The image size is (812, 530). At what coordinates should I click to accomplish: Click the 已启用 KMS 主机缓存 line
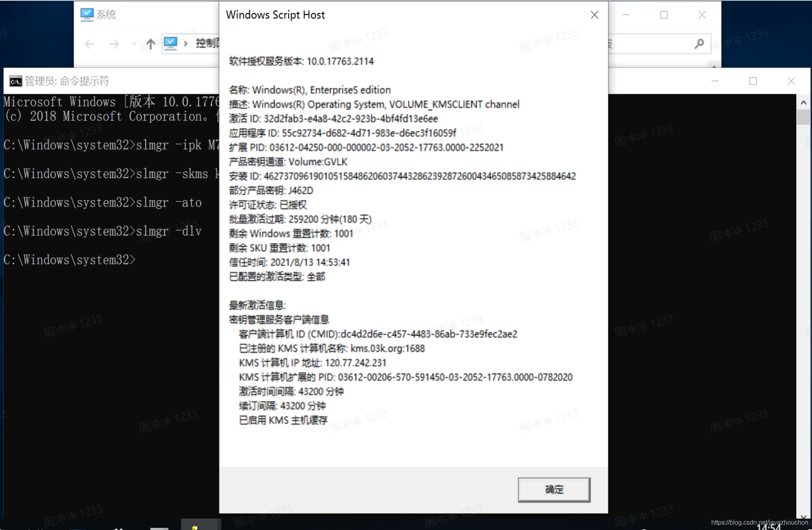pos(283,420)
